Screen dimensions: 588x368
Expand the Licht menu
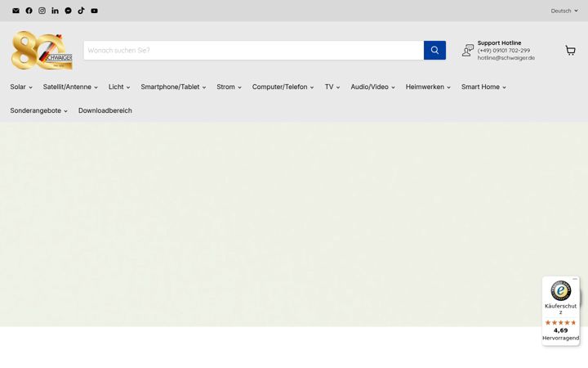coord(119,87)
